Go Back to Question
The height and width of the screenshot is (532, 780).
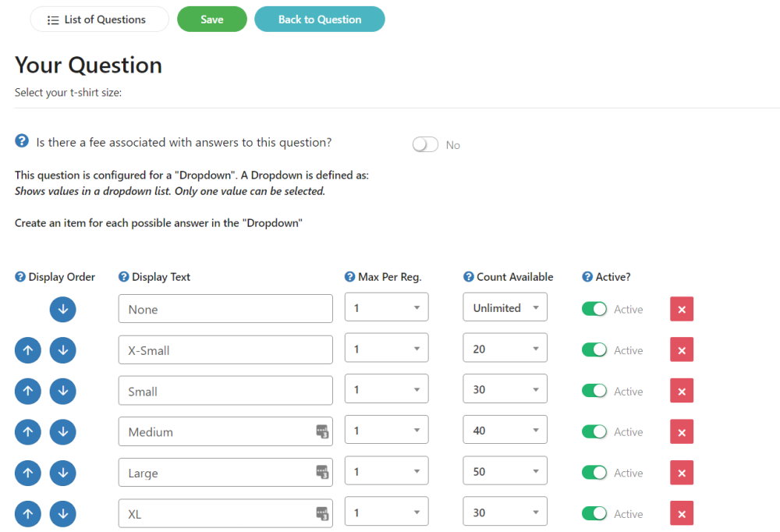point(319,19)
